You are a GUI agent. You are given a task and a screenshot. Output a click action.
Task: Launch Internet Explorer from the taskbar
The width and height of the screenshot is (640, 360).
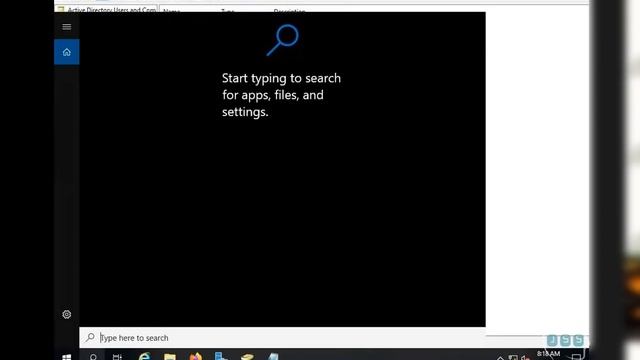coord(144,356)
